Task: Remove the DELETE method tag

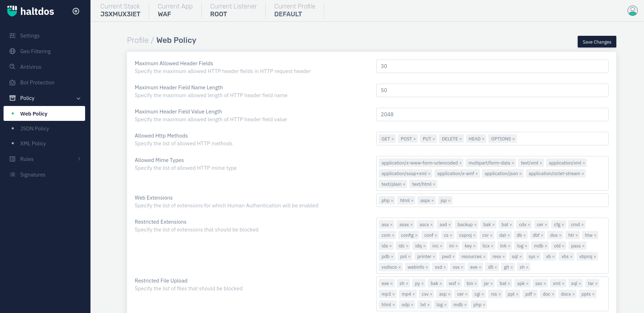Action: (461, 139)
